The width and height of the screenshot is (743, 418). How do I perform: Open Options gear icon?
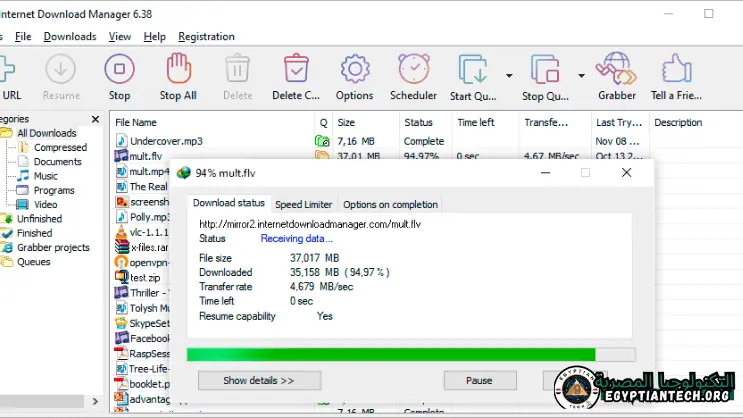coord(355,69)
